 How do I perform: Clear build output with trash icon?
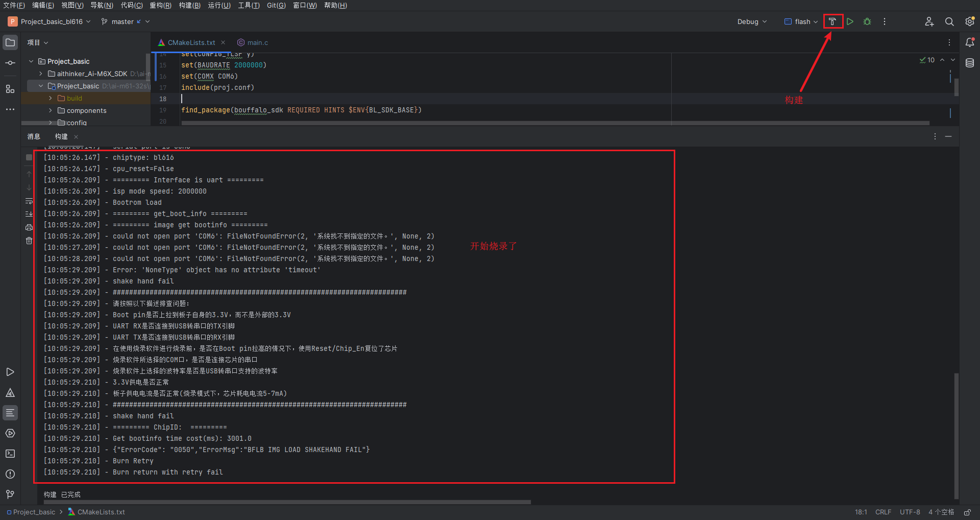[29, 241]
